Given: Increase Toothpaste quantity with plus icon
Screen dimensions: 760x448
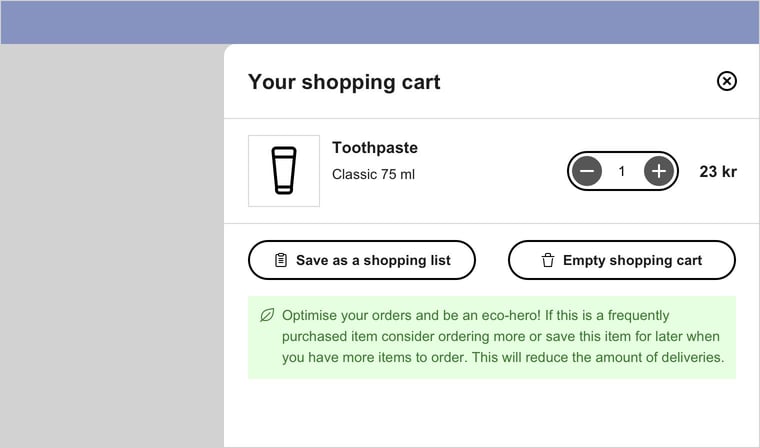Looking at the screenshot, I should tap(657, 171).
